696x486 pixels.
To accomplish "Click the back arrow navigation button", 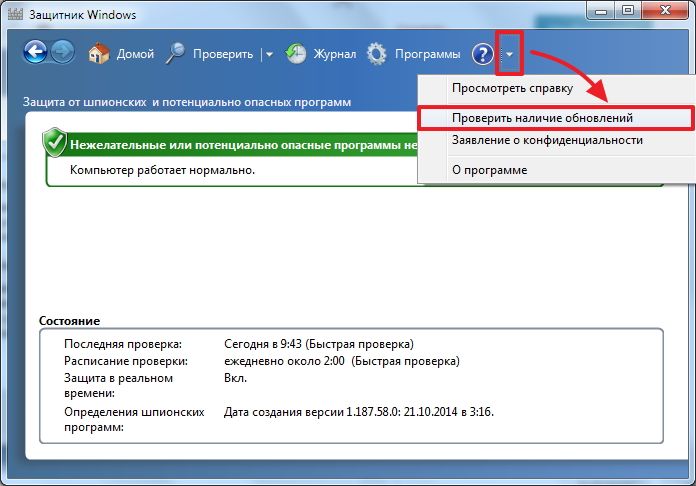I will click(x=37, y=54).
